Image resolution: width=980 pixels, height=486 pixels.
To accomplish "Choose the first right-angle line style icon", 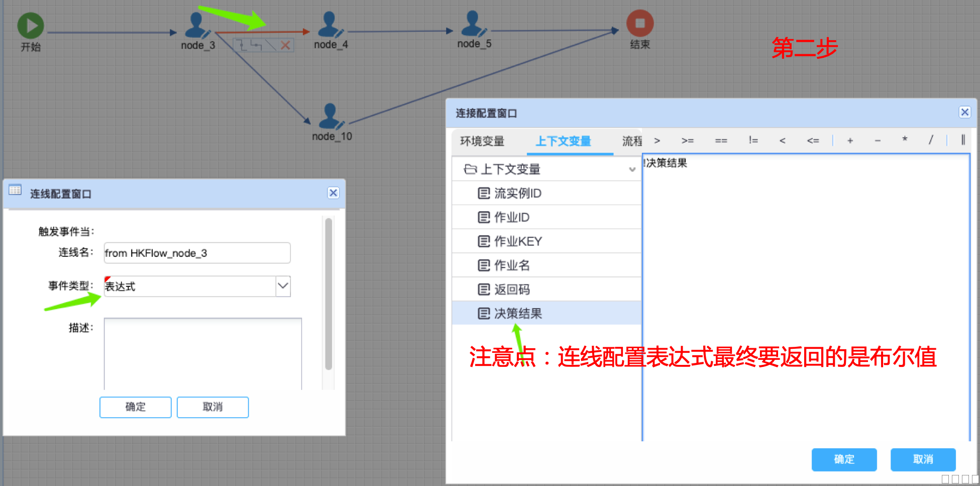I will point(242,46).
